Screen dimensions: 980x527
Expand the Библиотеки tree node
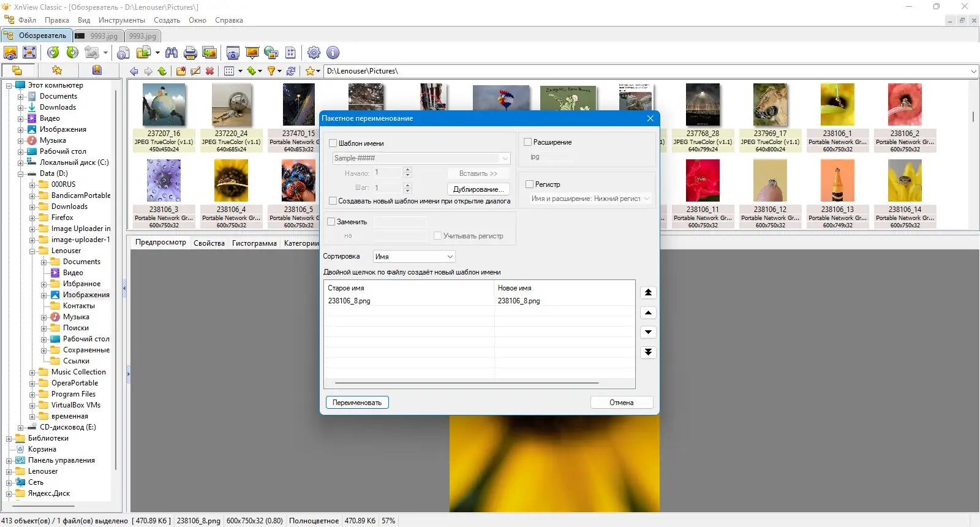point(9,439)
